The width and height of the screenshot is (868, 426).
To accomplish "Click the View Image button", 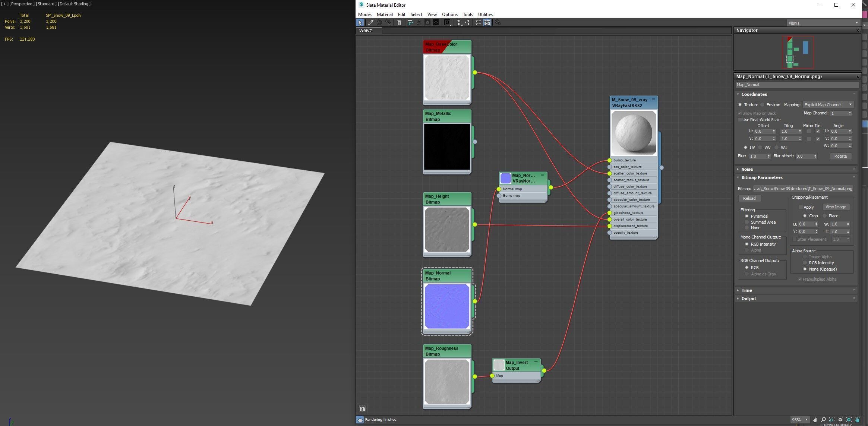I will (836, 207).
